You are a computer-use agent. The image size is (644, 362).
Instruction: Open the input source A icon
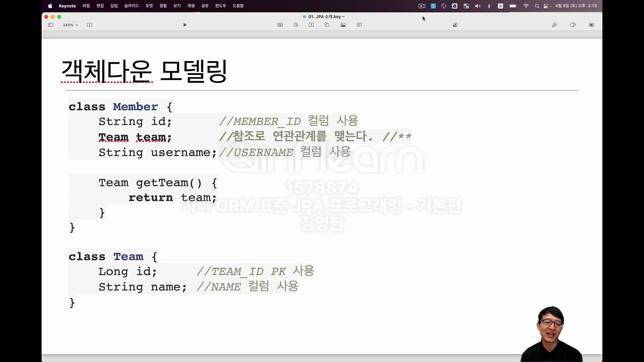point(500,6)
